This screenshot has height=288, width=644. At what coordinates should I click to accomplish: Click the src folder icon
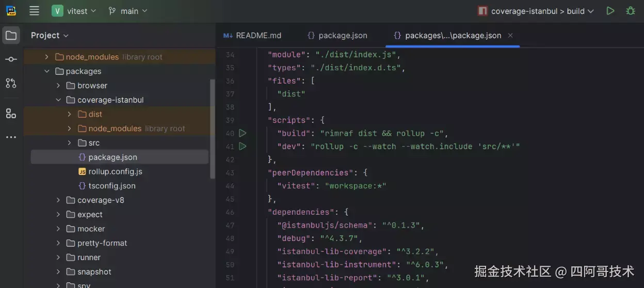pyautogui.click(x=82, y=143)
